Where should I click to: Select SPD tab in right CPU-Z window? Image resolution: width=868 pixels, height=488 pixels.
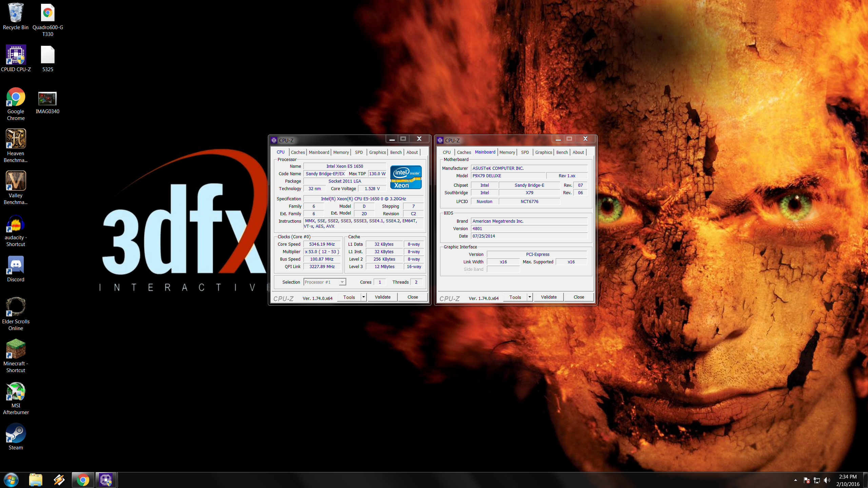525,152
